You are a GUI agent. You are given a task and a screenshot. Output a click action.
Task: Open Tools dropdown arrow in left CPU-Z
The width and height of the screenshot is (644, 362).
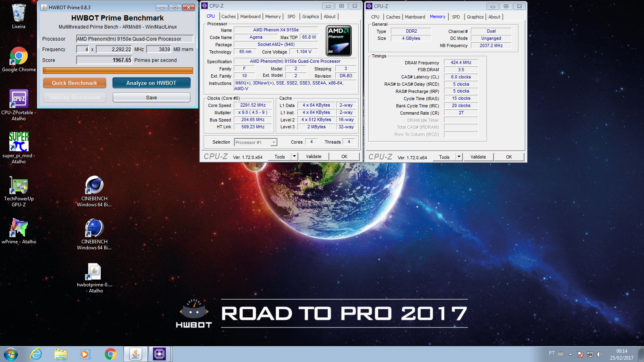pos(294,156)
